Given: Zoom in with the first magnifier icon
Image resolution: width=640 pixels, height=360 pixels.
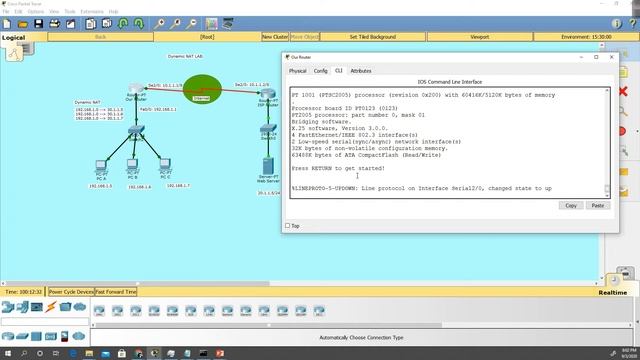Looking at the screenshot, I should point(159,24).
